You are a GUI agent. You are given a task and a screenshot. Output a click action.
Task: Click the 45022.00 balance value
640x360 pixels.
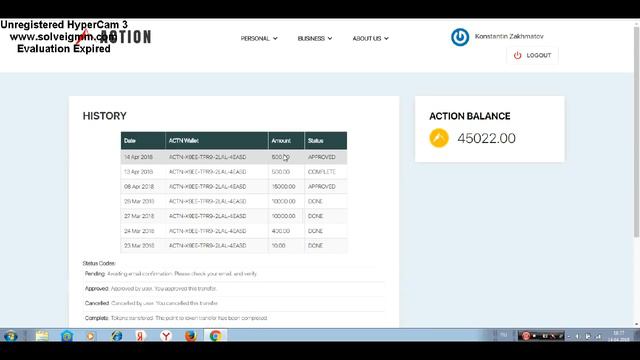[486, 138]
